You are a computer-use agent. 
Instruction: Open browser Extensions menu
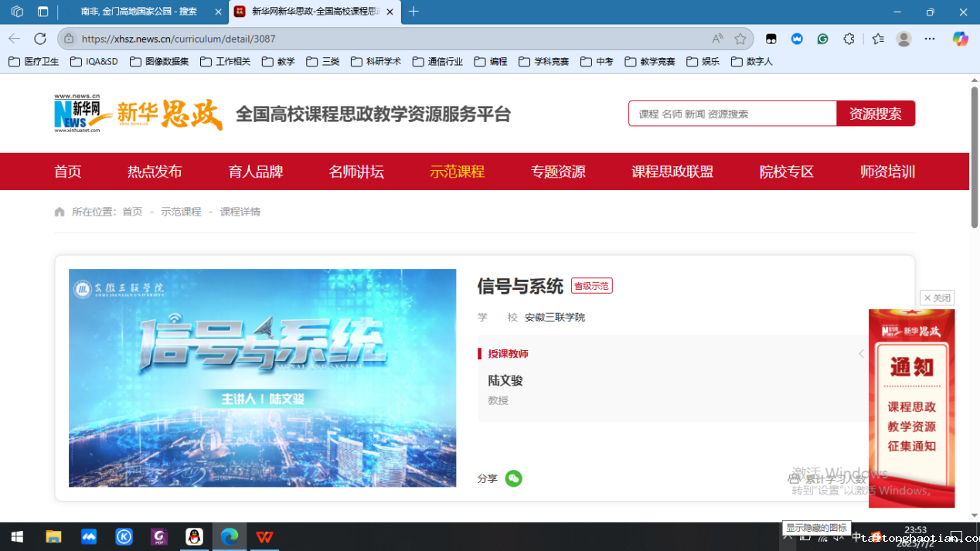849,39
